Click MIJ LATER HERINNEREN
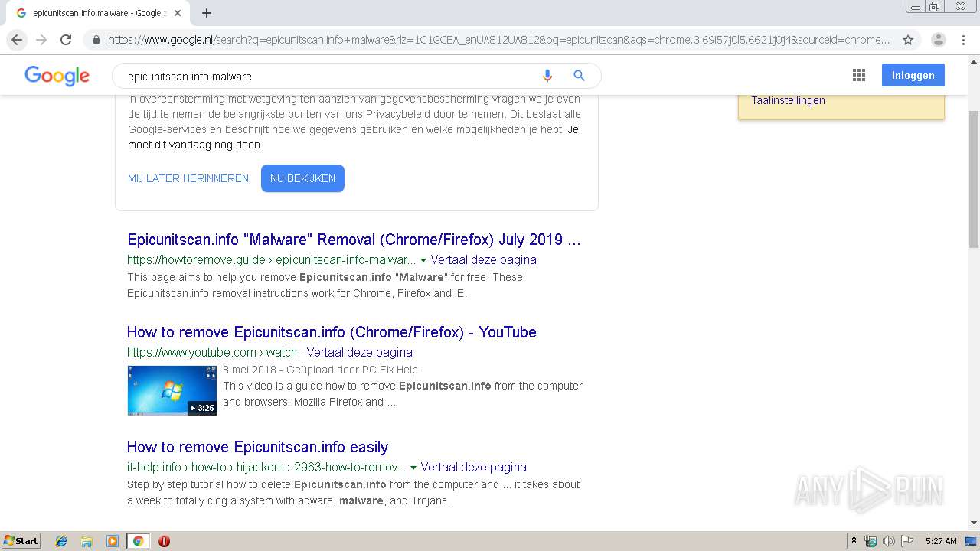The image size is (980, 551). [x=188, y=178]
